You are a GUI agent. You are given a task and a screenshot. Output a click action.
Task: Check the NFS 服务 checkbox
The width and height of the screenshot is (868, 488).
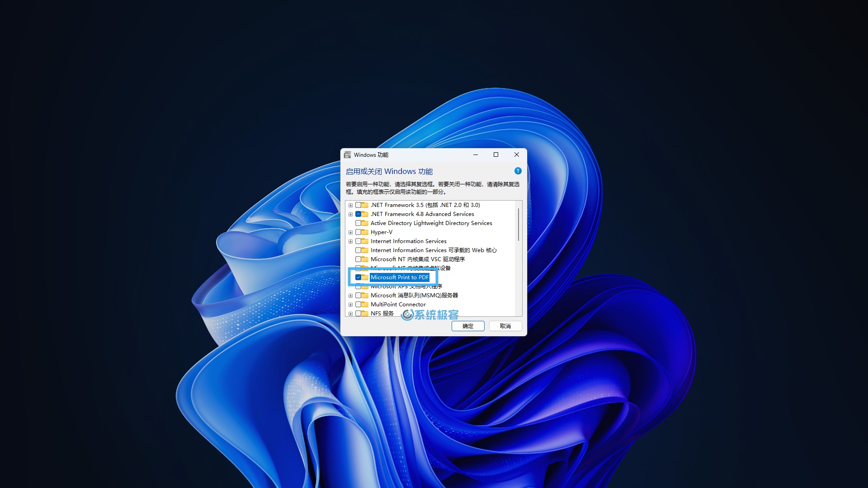358,314
